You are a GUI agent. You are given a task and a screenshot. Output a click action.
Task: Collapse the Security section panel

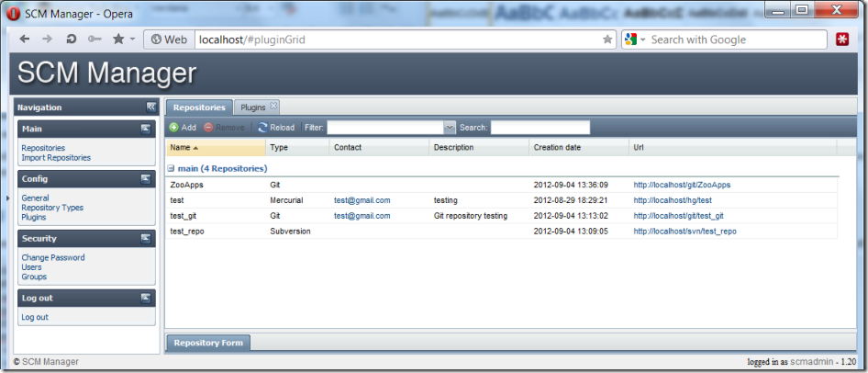(145, 239)
